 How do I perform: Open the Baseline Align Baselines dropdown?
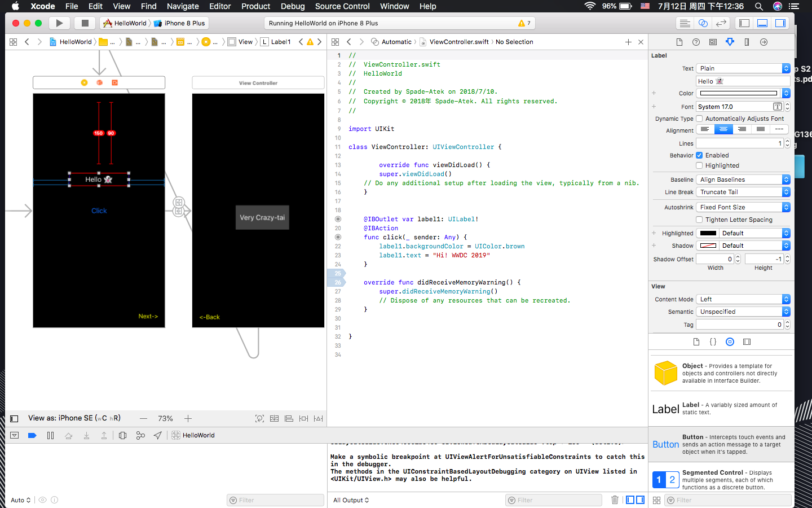[x=743, y=179]
